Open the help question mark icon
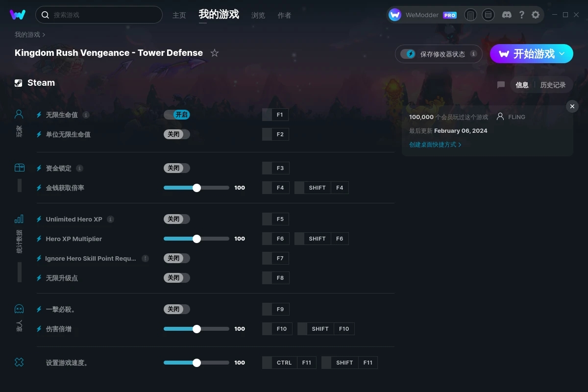The image size is (588, 392). (x=522, y=15)
